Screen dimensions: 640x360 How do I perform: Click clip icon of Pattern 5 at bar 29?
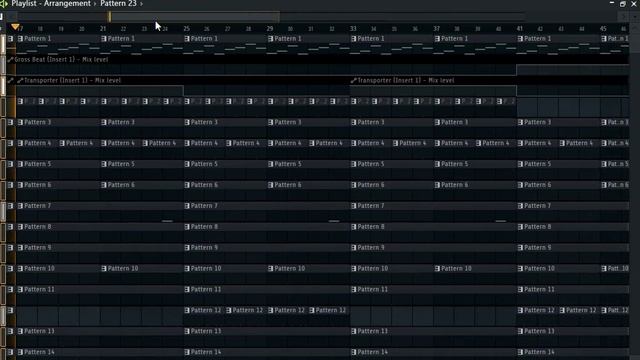point(270,164)
